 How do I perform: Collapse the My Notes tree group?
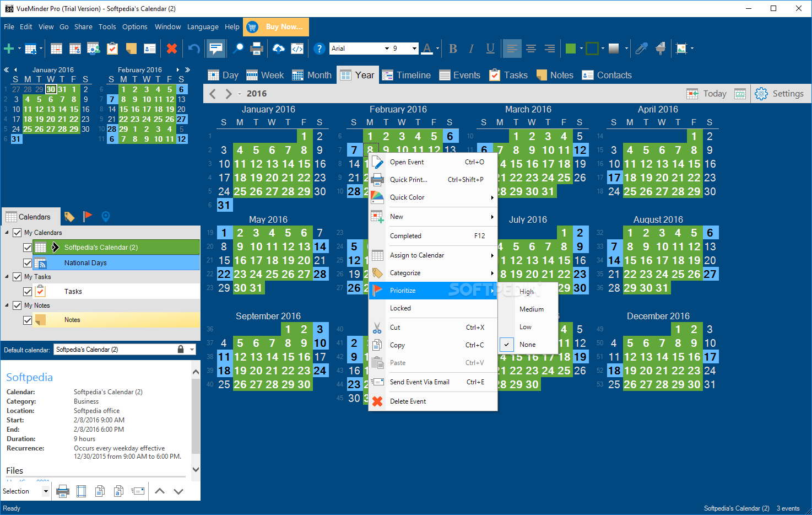pos(7,305)
